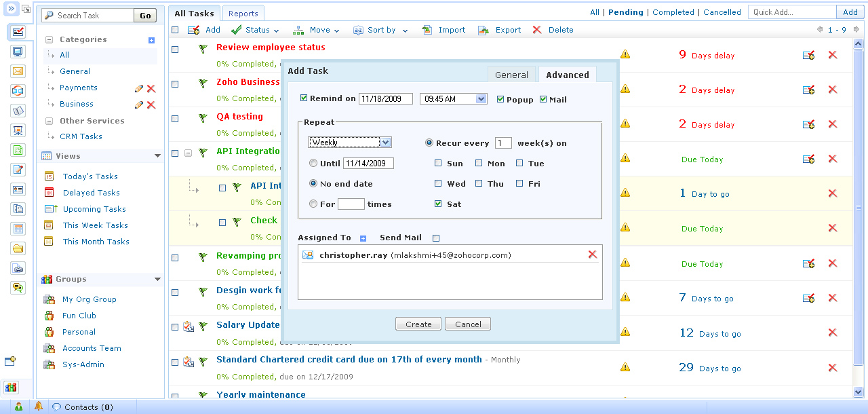Click the red delete icon beside Payments category
The height and width of the screenshot is (414, 868).
click(x=151, y=88)
